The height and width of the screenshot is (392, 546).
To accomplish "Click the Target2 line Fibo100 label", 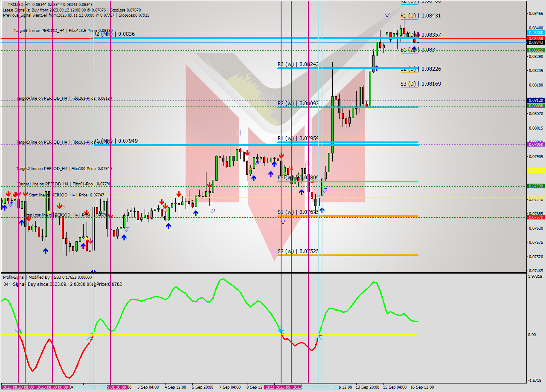I will [64, 169].
